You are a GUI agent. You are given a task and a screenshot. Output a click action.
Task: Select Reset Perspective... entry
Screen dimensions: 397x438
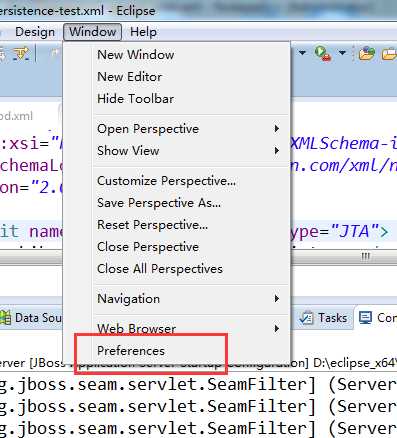click(x=152, y=225)
